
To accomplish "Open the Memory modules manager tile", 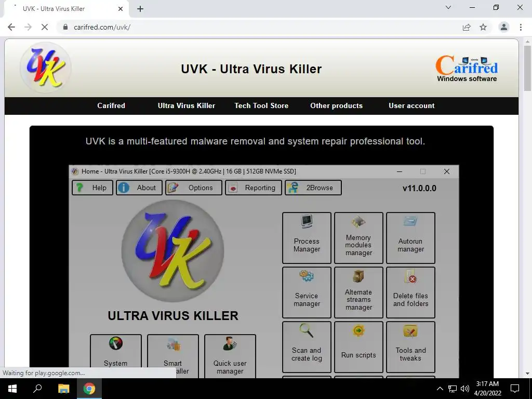I will tap(358, 238).
